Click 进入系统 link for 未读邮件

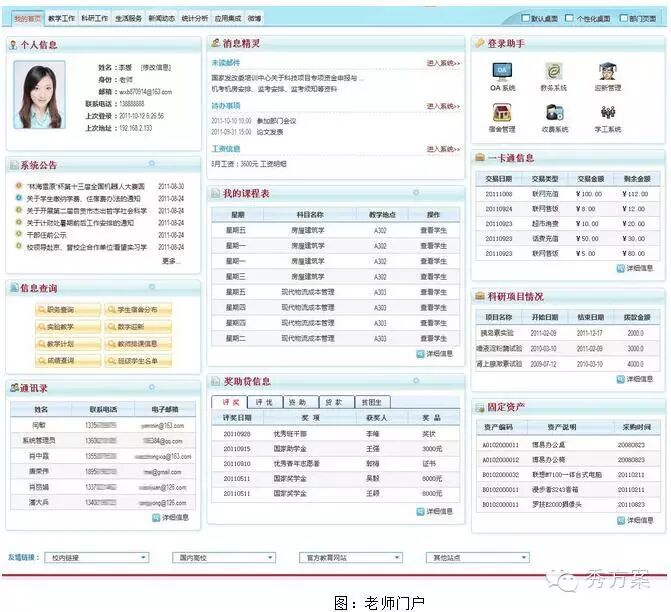point(443,63)
